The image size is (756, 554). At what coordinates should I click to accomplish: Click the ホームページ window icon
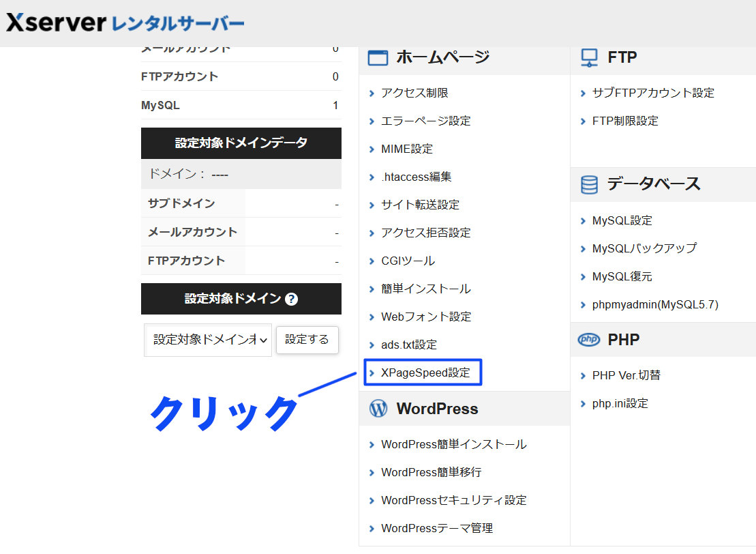pos(378,57)
